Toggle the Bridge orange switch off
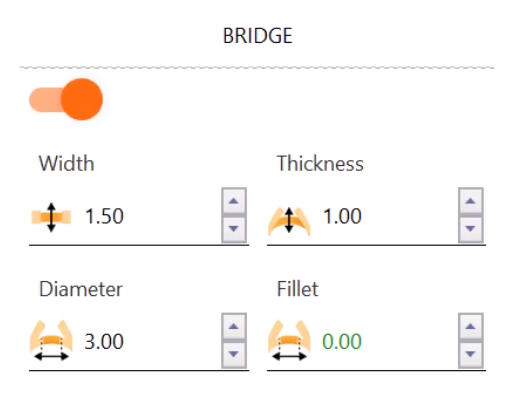Screen dimensions: 516x402 tap(66, 99)
